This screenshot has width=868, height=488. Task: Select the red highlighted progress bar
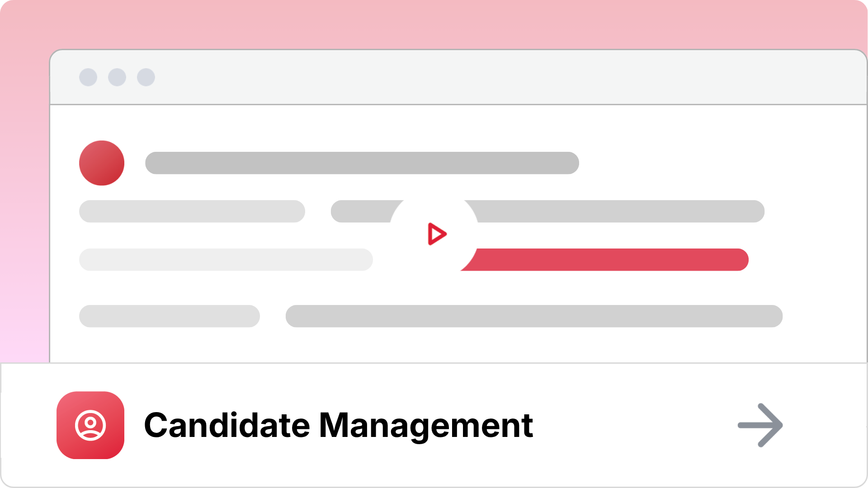coord(604,260)
